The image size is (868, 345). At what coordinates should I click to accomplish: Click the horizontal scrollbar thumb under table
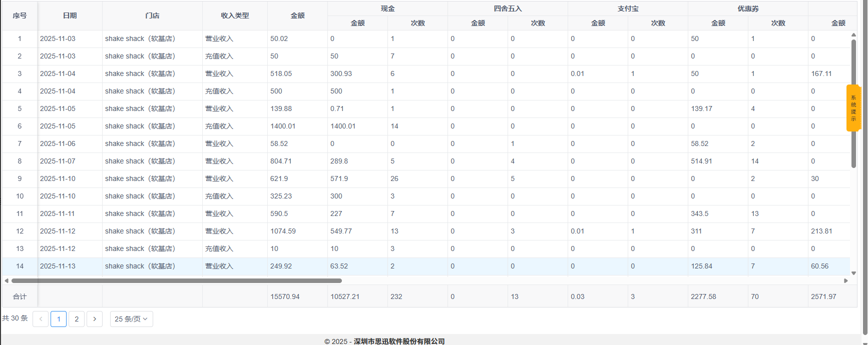tap(175, 280)
